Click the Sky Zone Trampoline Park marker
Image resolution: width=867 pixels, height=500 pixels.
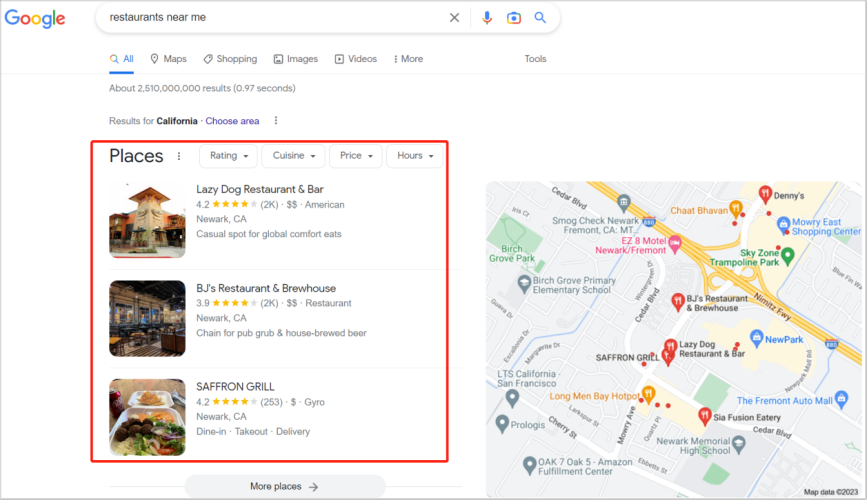pos(787,256)
